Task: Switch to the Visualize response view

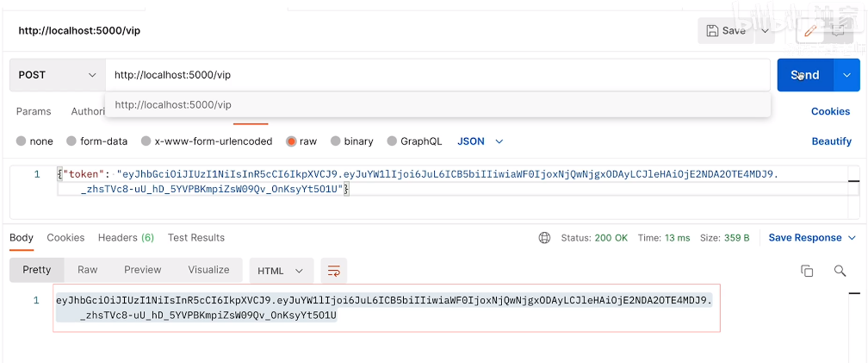Action: tap(208, 270)
